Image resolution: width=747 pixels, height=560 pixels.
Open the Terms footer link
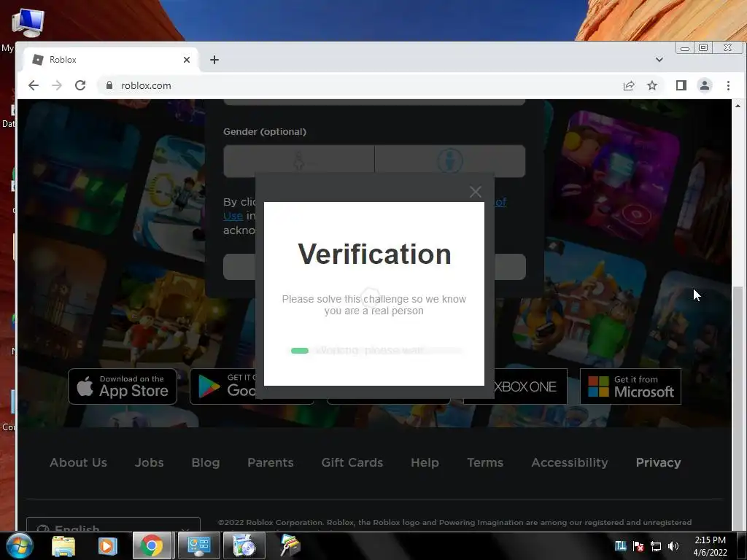485,462
